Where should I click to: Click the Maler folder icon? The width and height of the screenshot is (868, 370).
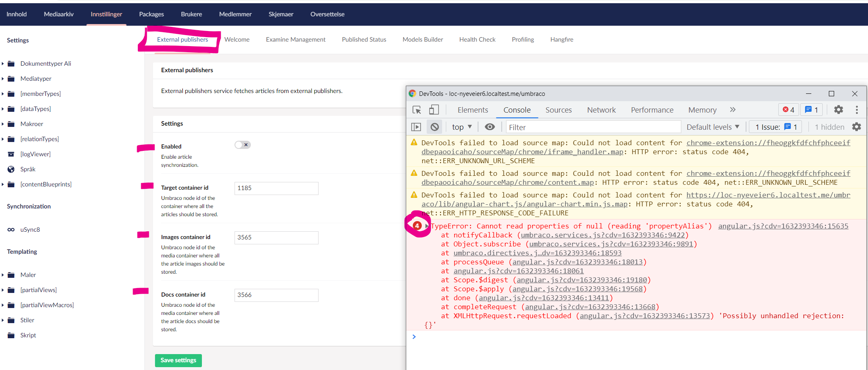point(11,275)
